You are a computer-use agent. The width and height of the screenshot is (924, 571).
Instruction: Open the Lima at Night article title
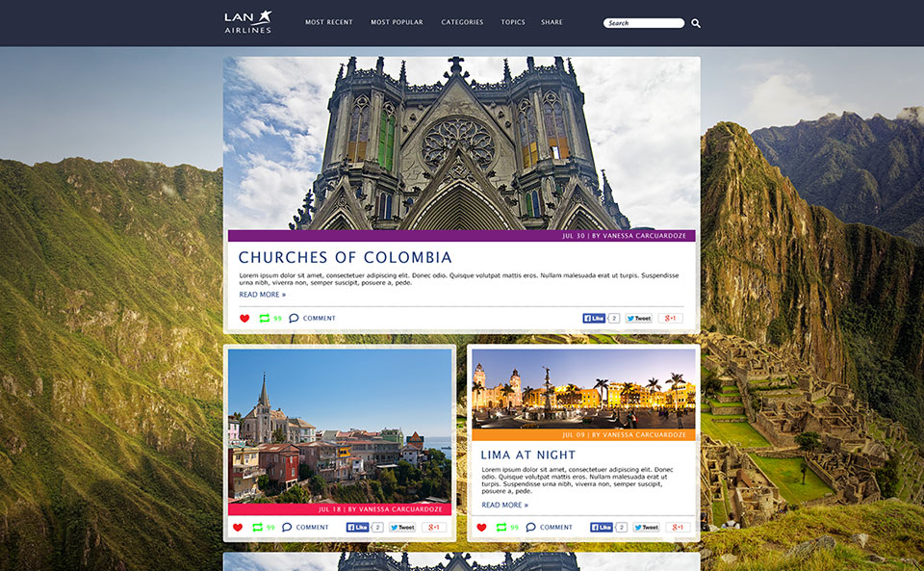[x=528, y=454]
